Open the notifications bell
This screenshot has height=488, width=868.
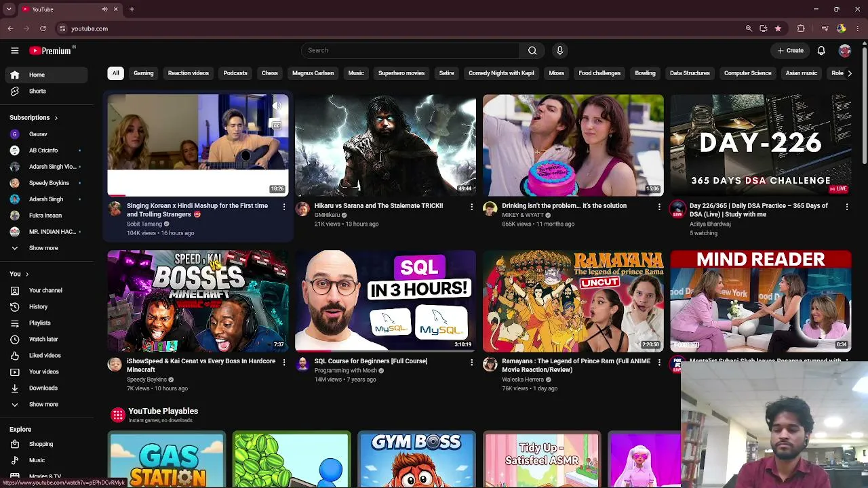click(x=821, y=50)
